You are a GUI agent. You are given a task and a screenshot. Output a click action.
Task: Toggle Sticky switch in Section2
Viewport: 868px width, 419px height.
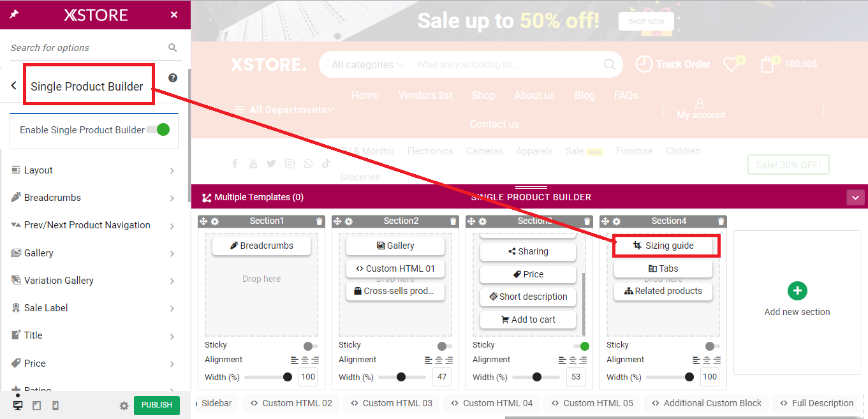[445, 346]
